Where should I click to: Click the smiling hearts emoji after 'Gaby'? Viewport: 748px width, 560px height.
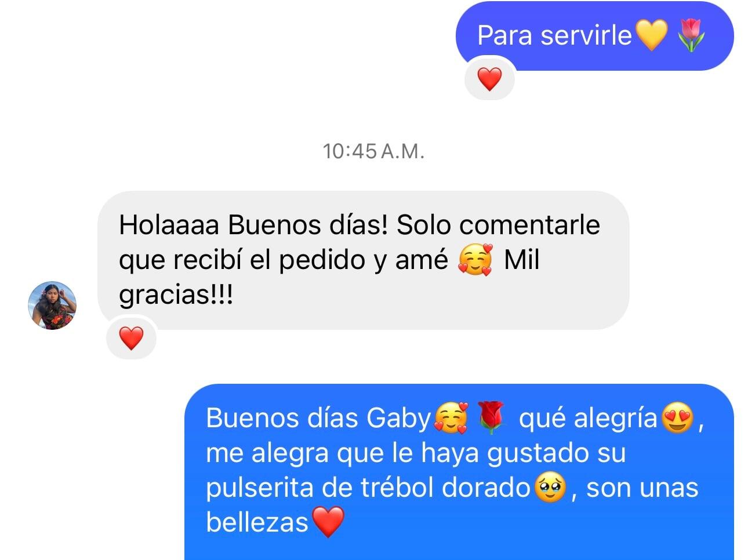tap(451, 418)
